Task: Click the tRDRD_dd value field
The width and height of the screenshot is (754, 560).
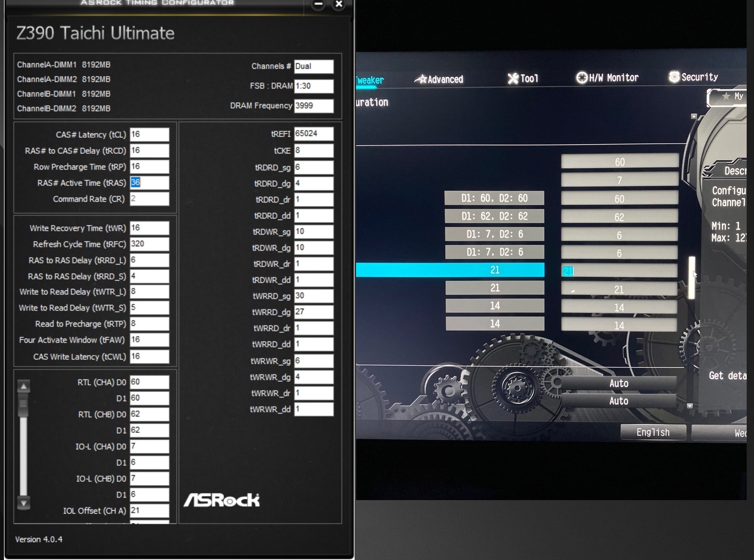Action: point(314,216)
